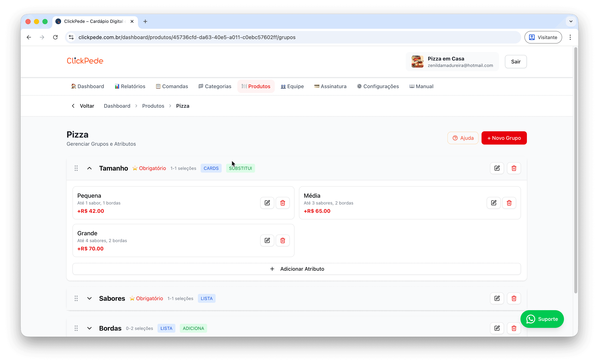The image size is (599, 364).
Task: Edit the Média attribute
Action: (494, 203)
